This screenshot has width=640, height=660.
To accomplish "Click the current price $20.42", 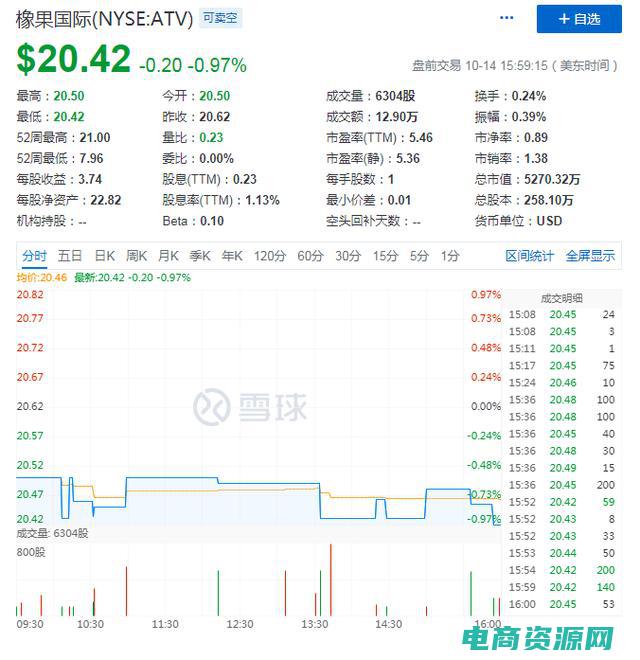I will click(74, 59).
